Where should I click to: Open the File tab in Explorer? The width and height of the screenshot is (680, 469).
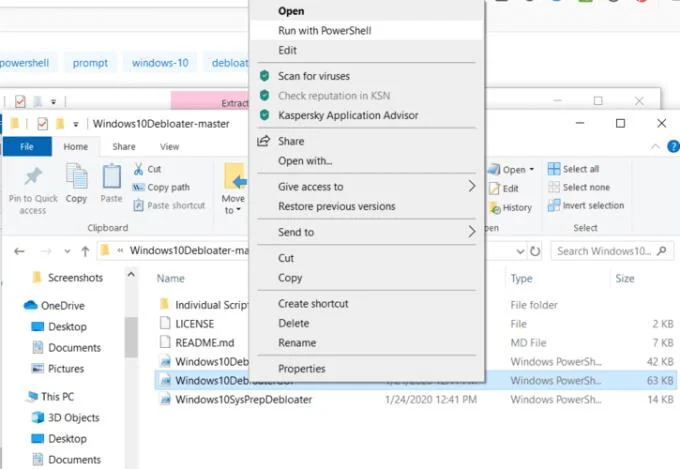pos(27,147)
